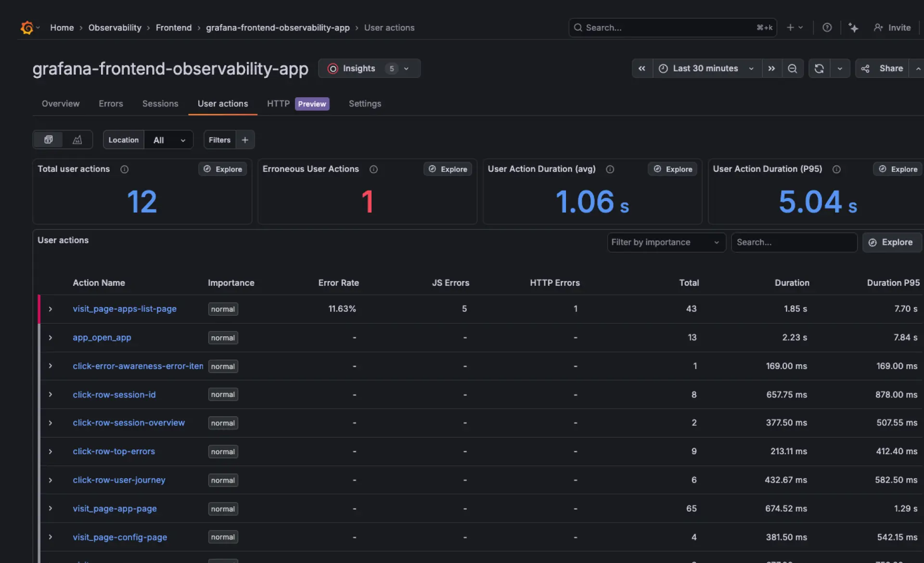
Task: Zoom out the time range
Action: pos(793,68)
